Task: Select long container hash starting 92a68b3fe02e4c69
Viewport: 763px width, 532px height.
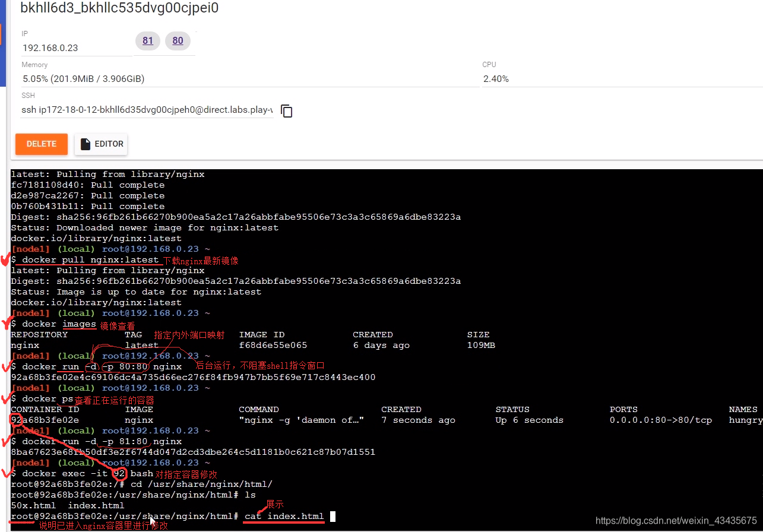Action: click(x=193, y=377)
